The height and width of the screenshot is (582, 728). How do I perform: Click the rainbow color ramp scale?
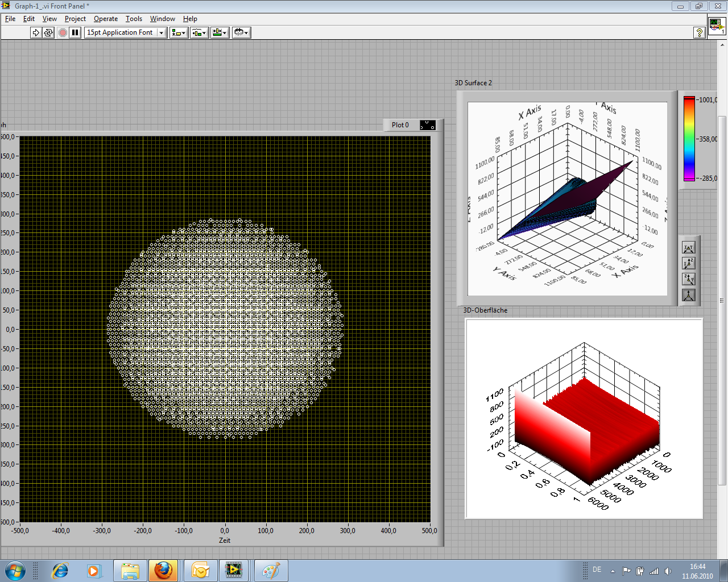click(689, 139)
